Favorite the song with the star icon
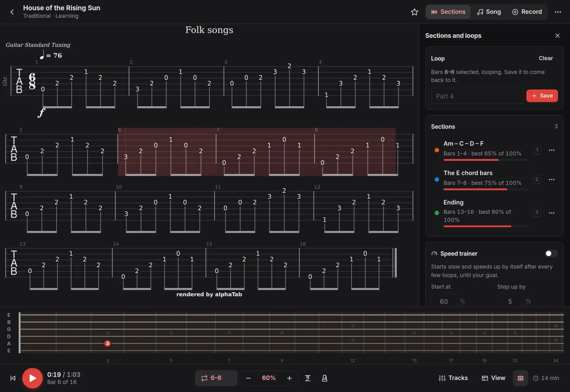This screenshot has width=570, height=392. [x=414, y=12]
